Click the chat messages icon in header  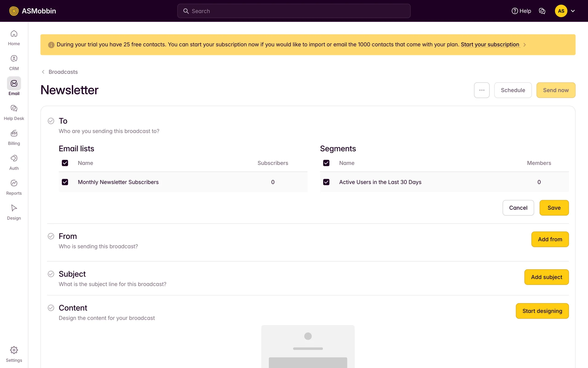click(542, 11)
